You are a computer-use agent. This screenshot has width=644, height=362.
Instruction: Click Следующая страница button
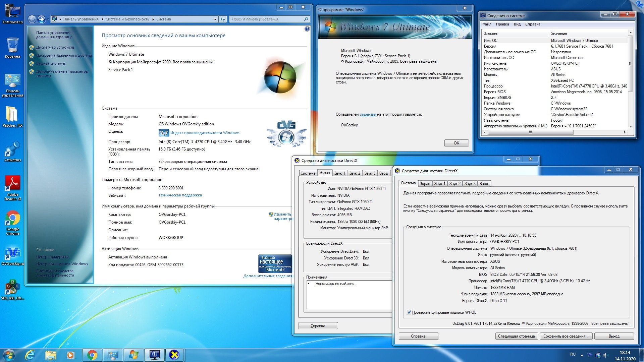(x=517, y=336)
